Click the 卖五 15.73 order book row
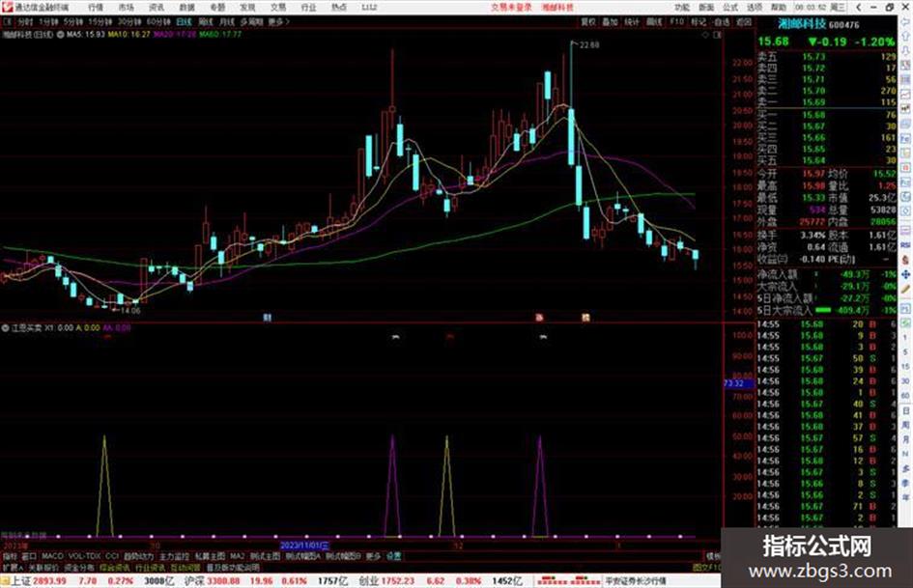The width and height of the screenshot is (913, 588). [x=827, y=57]
